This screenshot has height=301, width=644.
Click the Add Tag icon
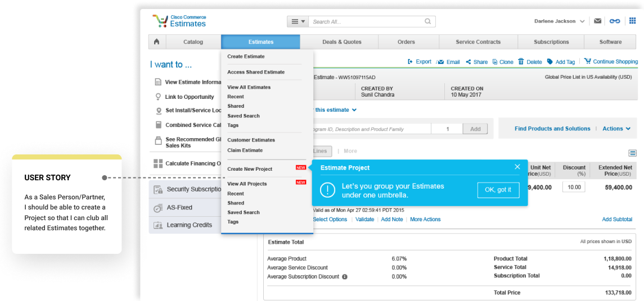point(550,62)
